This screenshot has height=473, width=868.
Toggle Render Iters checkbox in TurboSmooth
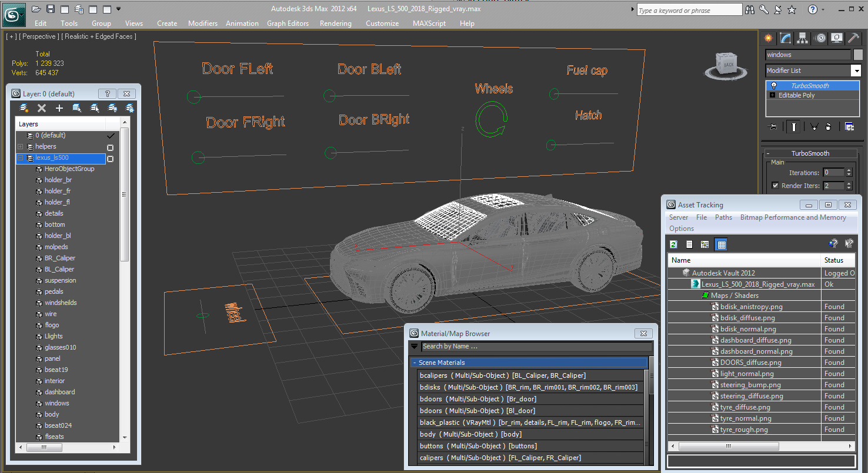pos(775,186)
